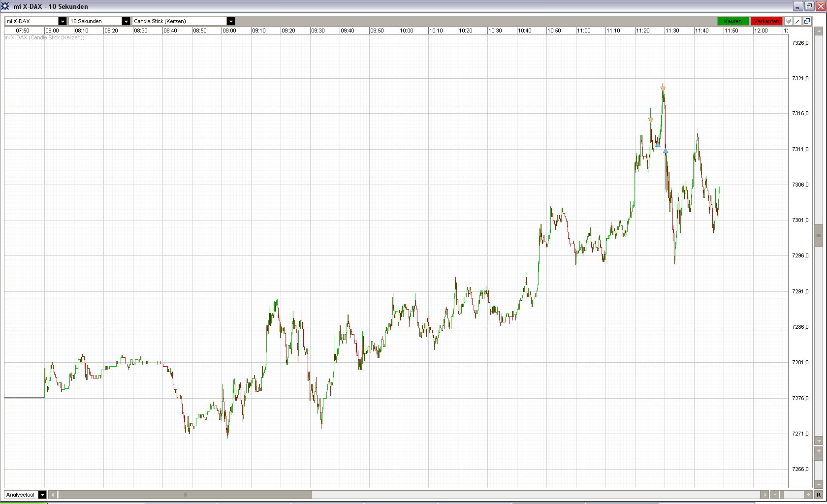827x504 pixels.
Task: Click the orange marker near 7315 level
Action: pos(650,120)
